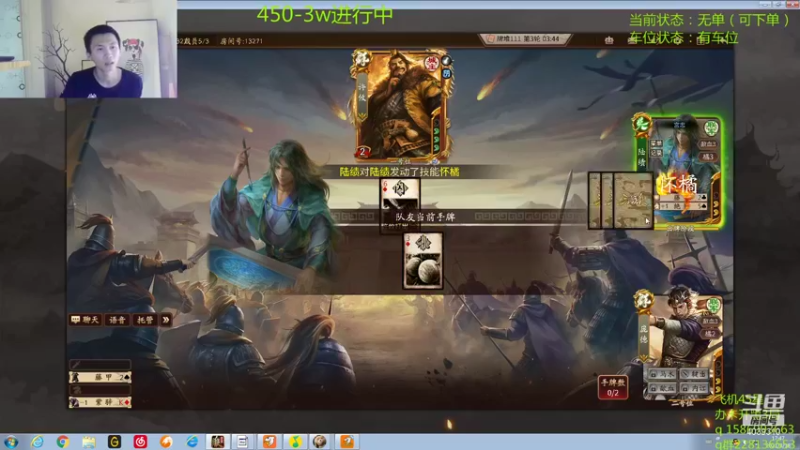Viewport: 800px width, 450px height.
Task: Click the green clover icon on 陆绩 card
Action: coord(711,128)
